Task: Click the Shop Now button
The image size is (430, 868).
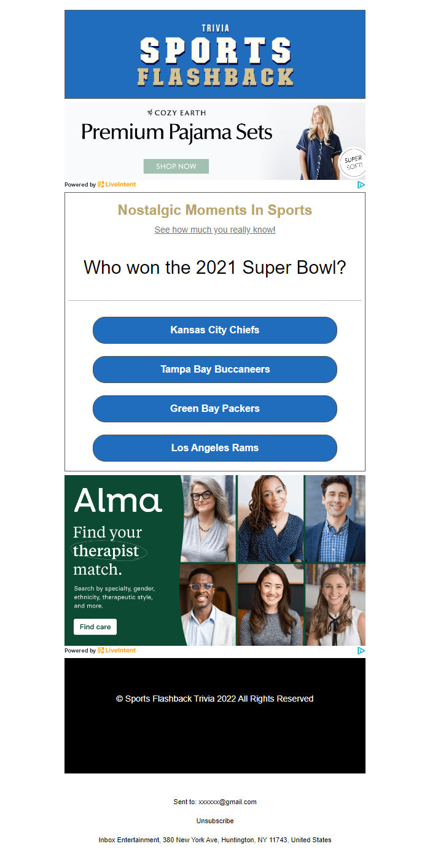Action: click(x=176, y=166)
